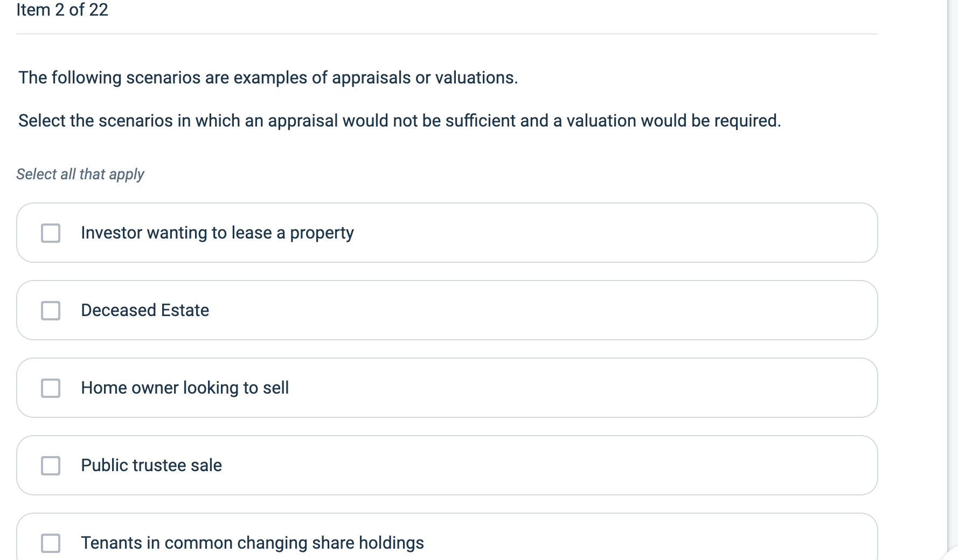Click the Item 2 of 22 heading
This screenshot has height=560, width=958.
click(x=62, y=10)
